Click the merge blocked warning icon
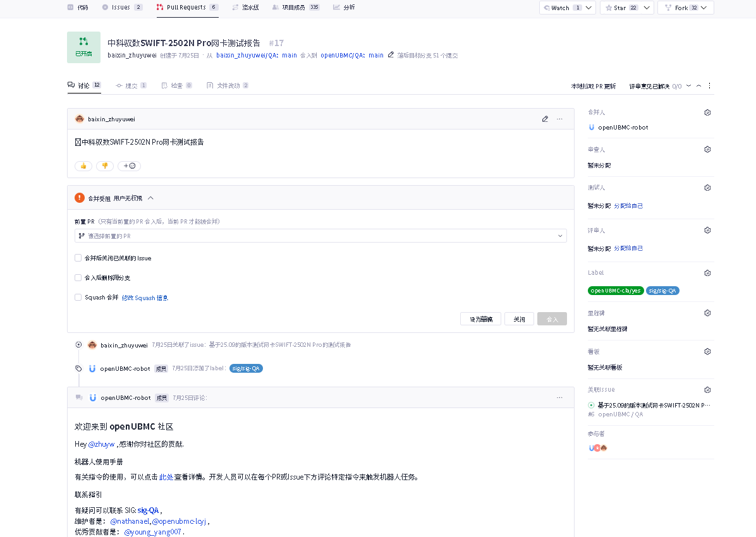The height and width of the screenshot is (537, 756). 80,198
